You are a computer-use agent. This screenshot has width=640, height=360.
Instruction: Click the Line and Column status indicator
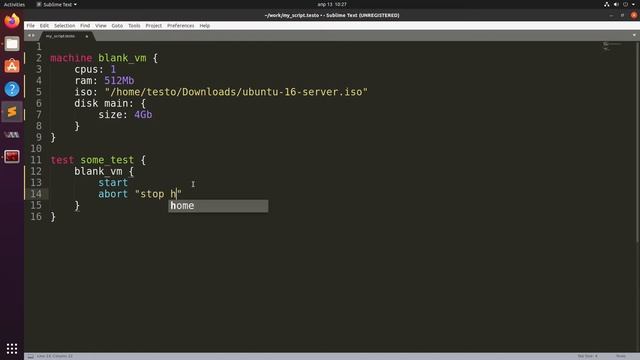[55, 356]
